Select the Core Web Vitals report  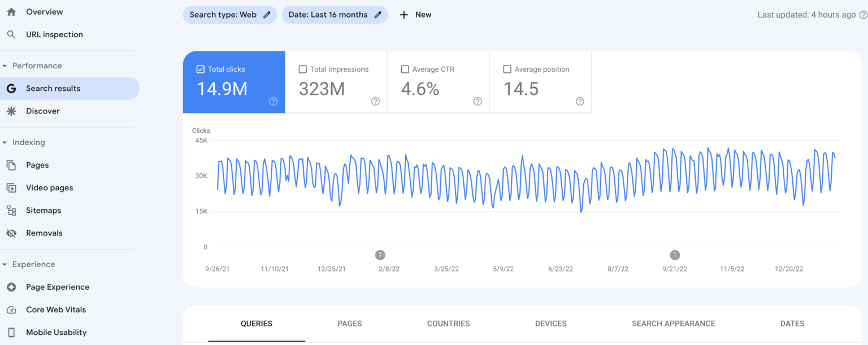pos(56,309)
